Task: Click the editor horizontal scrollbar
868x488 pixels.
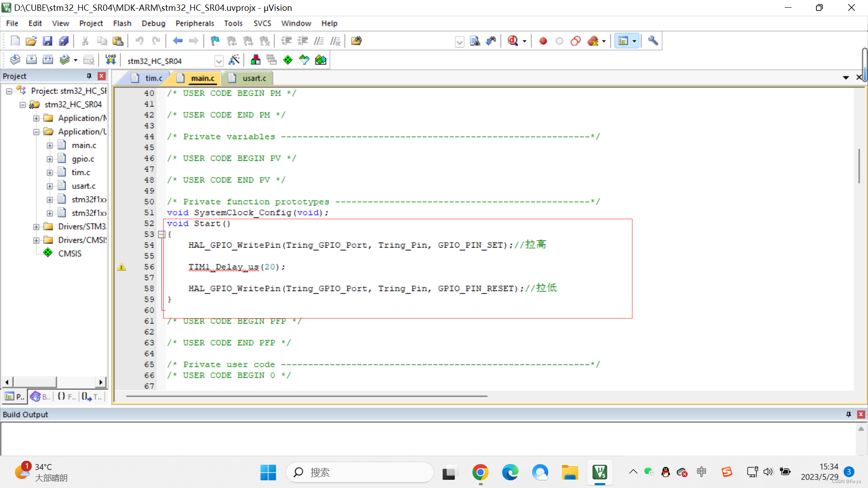Action: coord(307,396)
